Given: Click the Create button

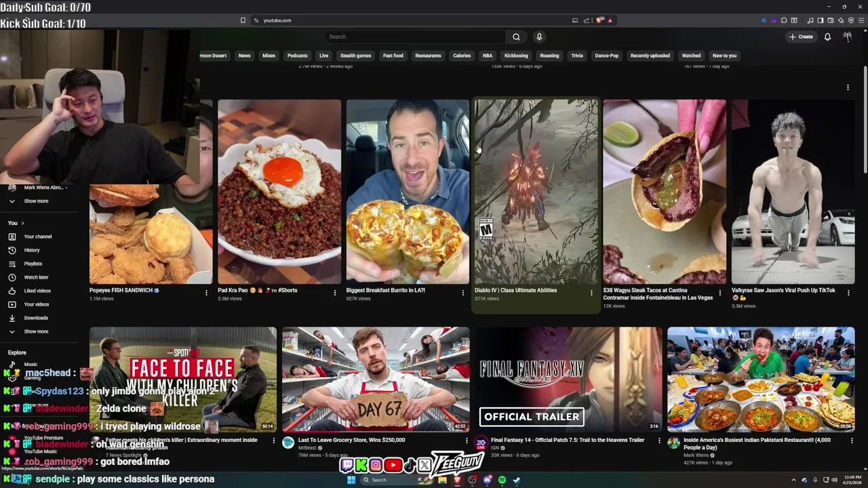Looking at the screenshot, I should [801, 37].
